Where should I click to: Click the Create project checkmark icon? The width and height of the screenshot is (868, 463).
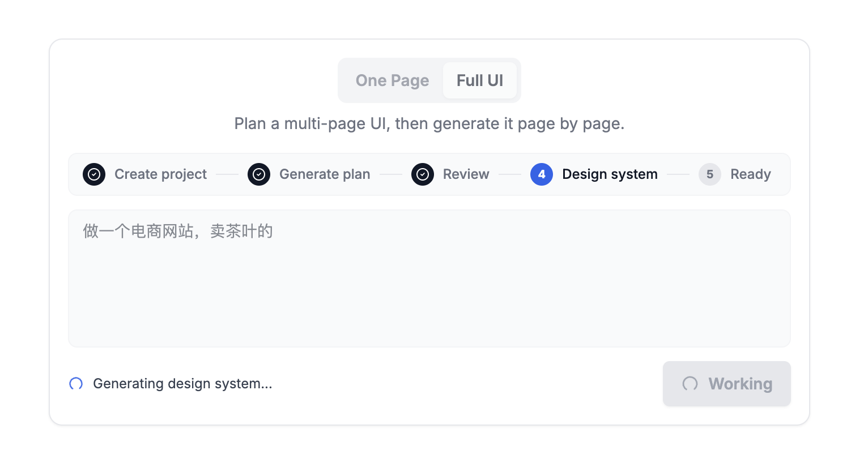[x=94, y=174]
